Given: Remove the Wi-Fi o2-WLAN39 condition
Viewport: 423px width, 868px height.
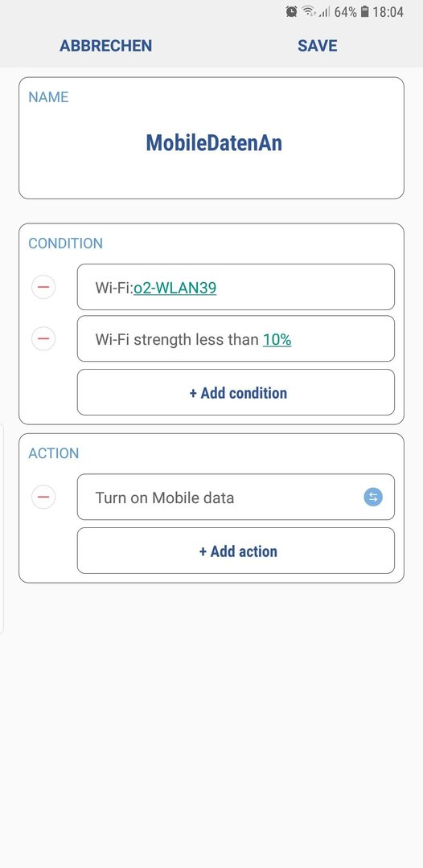Looking at the screenshot, I should click(x=43, y=287).
